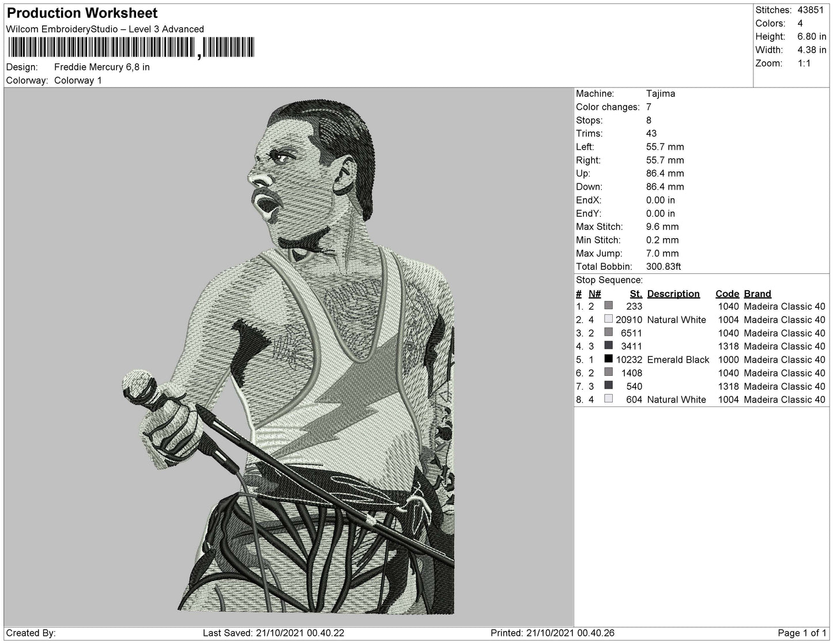Click the Stitches value 43851
833x644 pixels.
coord(811,10)
